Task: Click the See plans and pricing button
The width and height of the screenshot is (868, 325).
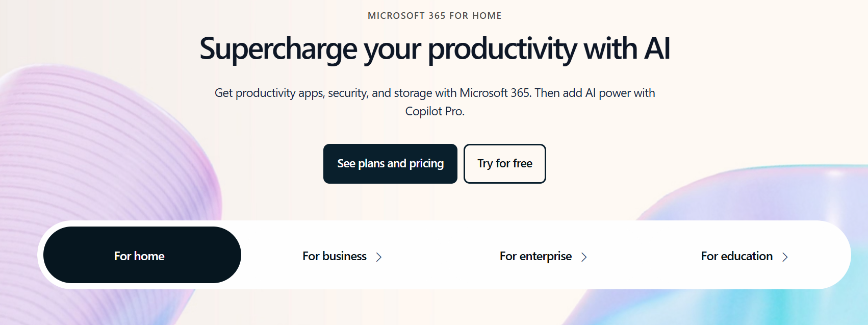Action: click(x=390, y=164)
